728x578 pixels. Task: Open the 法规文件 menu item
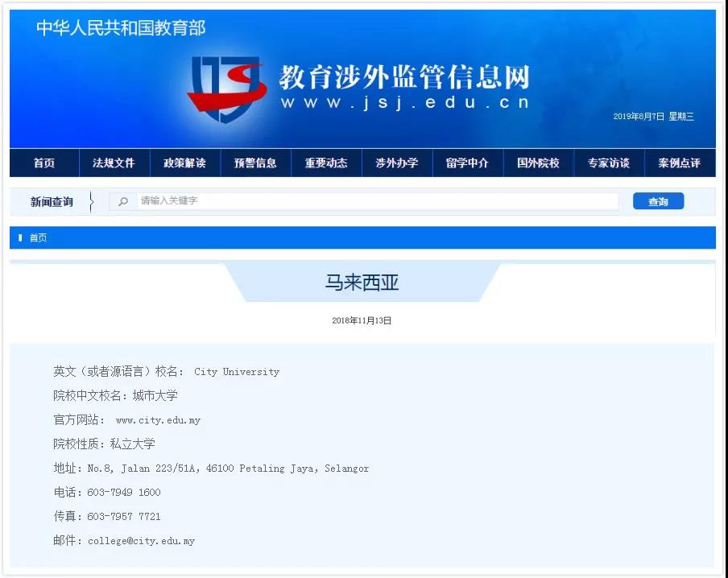114,163
